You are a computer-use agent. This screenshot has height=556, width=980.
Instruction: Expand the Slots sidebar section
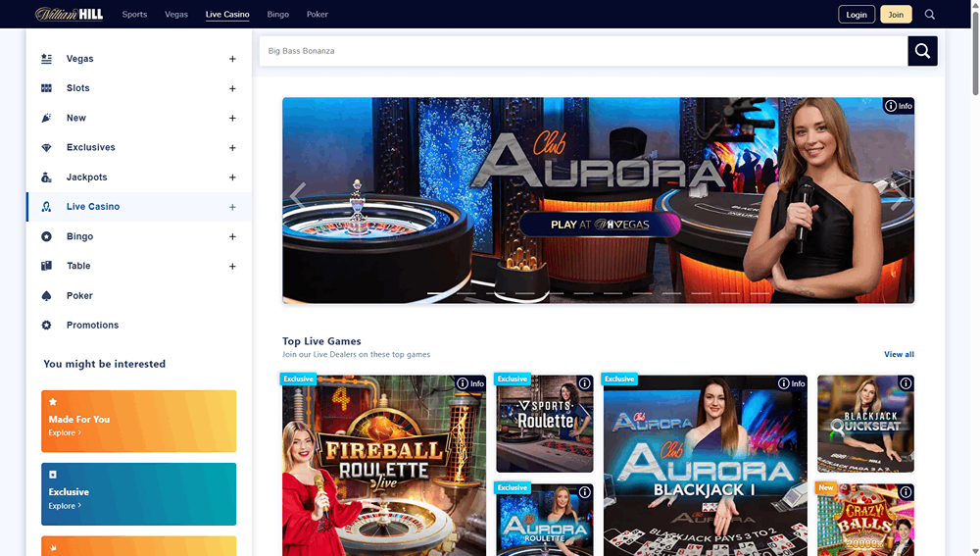(232, 89)
